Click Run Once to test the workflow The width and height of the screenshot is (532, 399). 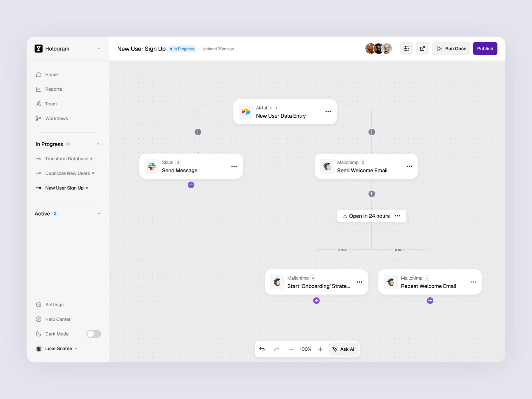point(451,49)
